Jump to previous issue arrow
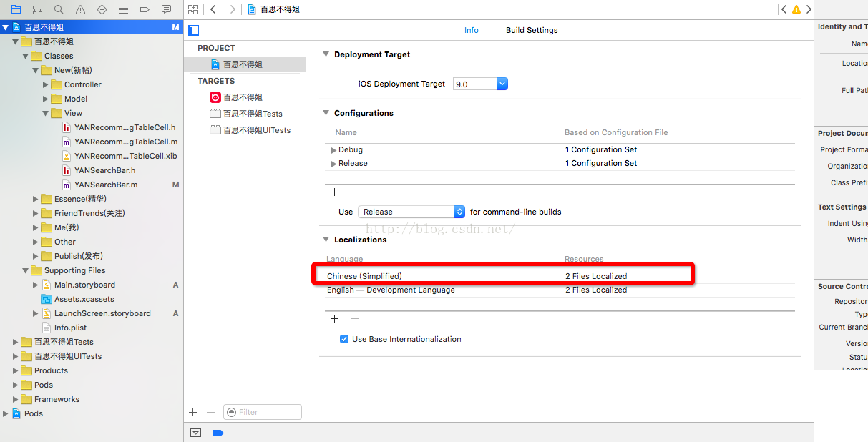 tap(784, 9)
